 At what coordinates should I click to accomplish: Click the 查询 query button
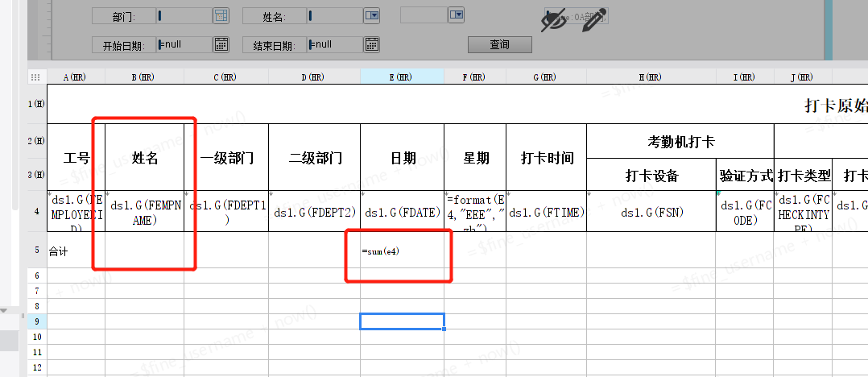500,44
